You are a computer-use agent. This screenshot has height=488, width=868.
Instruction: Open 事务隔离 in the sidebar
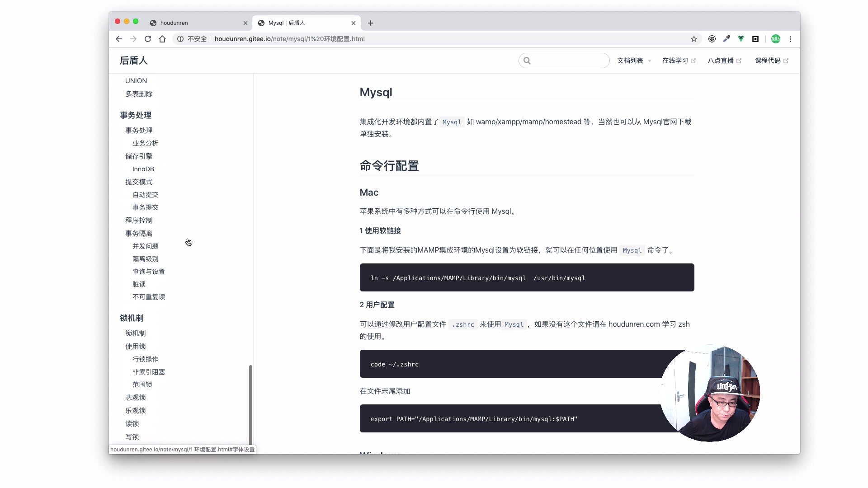pos(139,234)
